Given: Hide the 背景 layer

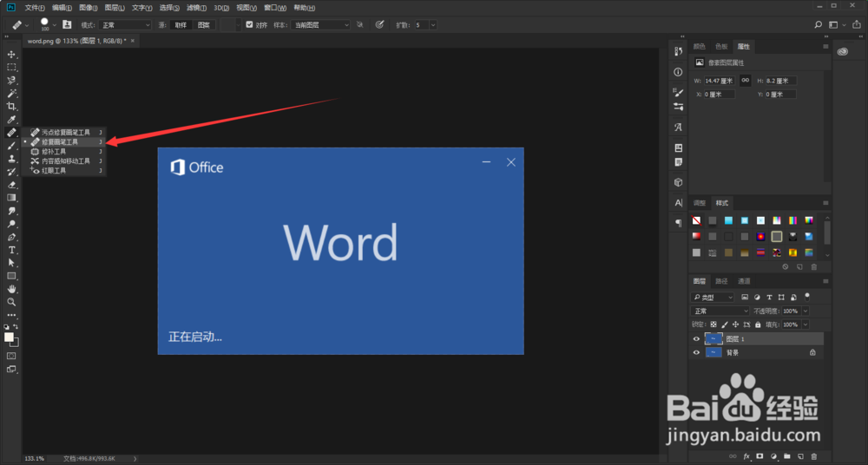Looking at the screenshot, I should pyautogui.click(x=696, y=352).
